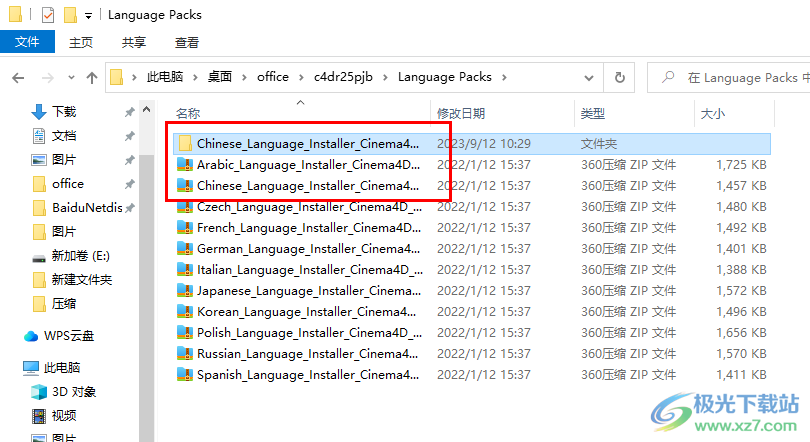Select the Czech_Language_Installer ZIP file
Image resolution: width=810 pixels, height=442 pixels.
click(x=472, y=207)
